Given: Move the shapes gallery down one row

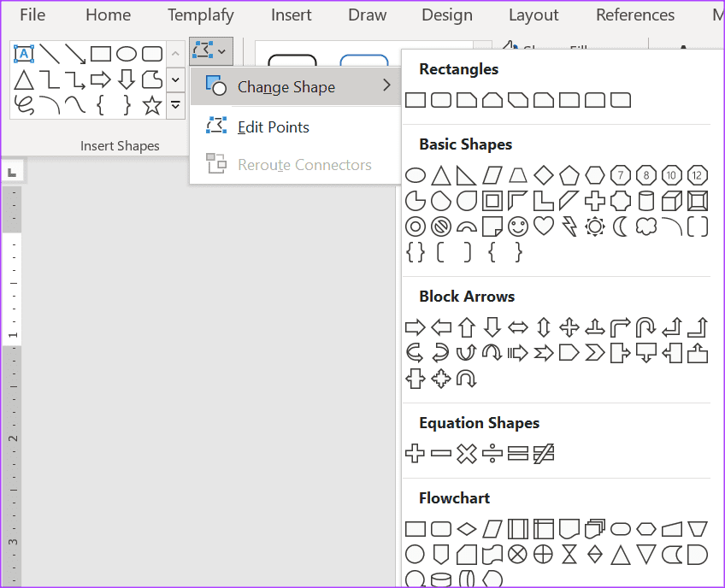Looking at the screenshot, I should coord(176,80).
